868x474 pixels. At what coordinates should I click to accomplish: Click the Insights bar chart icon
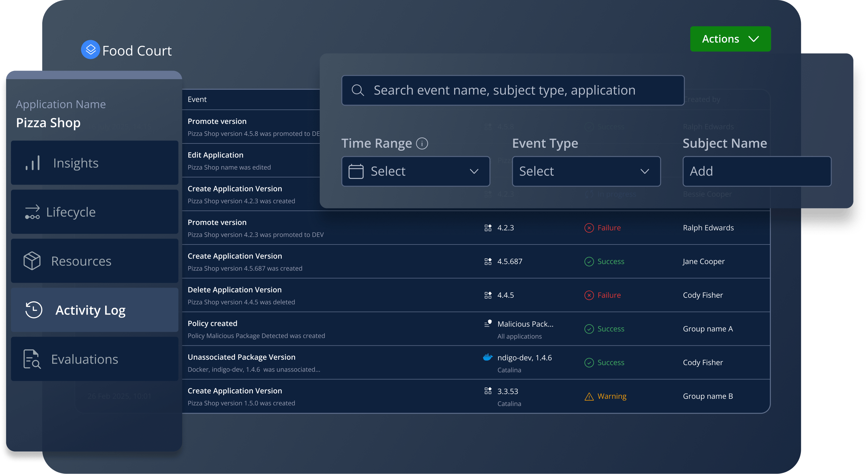[x=33, y=163]
